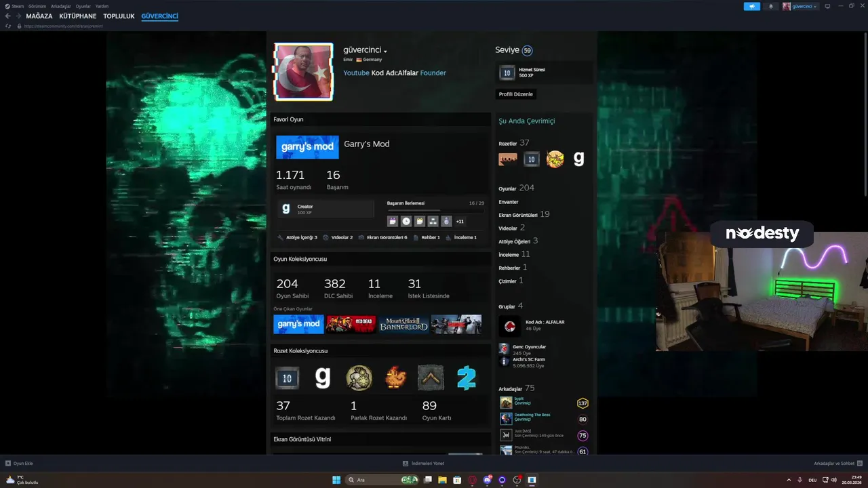Open Ekran Görüntüleri 6 link
This screenshot has width=868, height=488.
383,237
